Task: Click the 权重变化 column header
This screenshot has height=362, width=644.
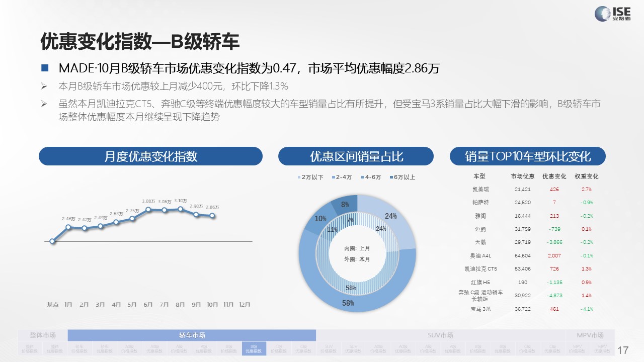Action: click(x=586, y=176)
